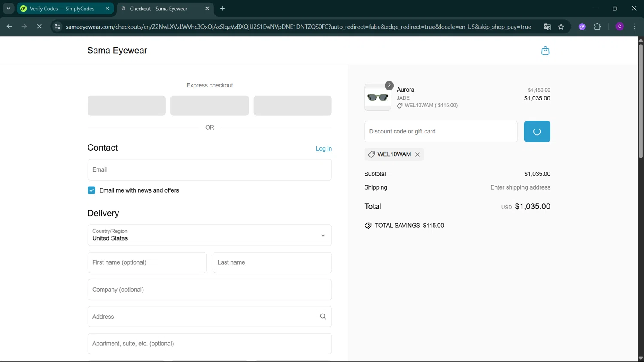Minimize the browser window
The width and height of the screenshot is (644, 362).
tap(596, 8)
